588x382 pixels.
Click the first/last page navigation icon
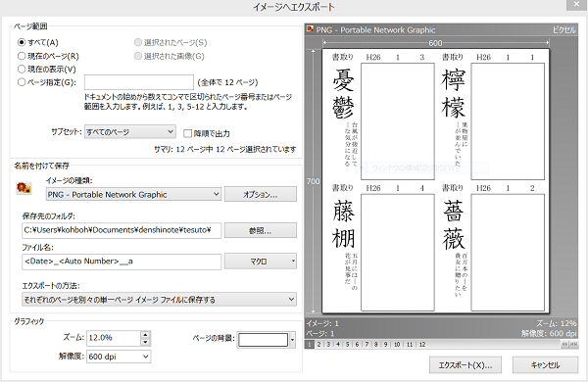573,344
